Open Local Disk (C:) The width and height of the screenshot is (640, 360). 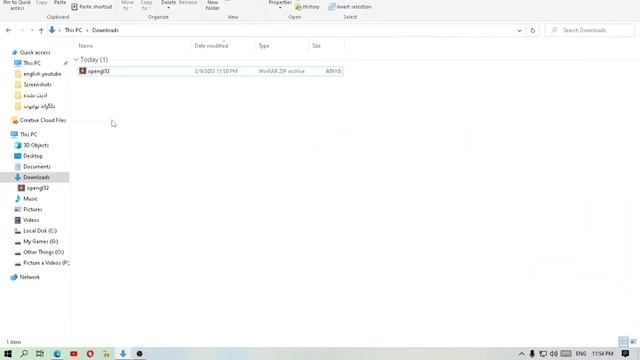tap(40, 231)
